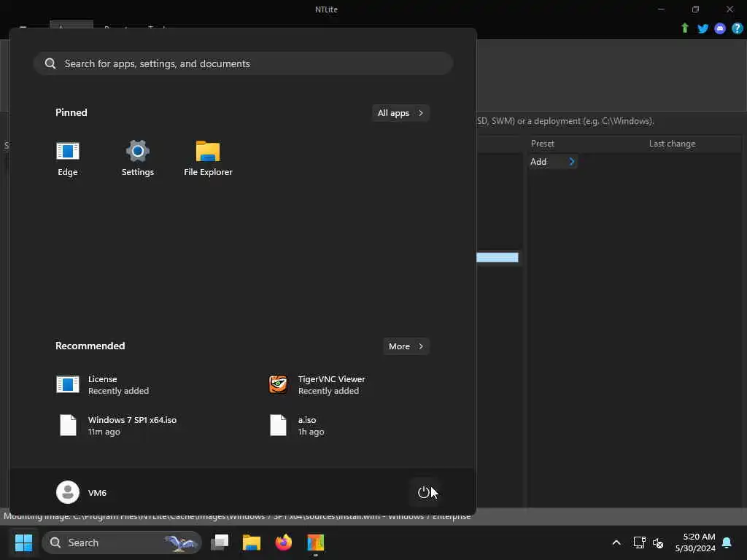Viewport: 747px width, 560px height.
Task: Focus the Start menu search field
Action: click(243, 63)
